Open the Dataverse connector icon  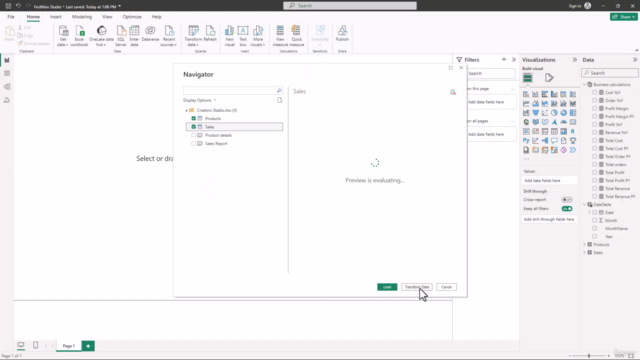click(150, 33)
